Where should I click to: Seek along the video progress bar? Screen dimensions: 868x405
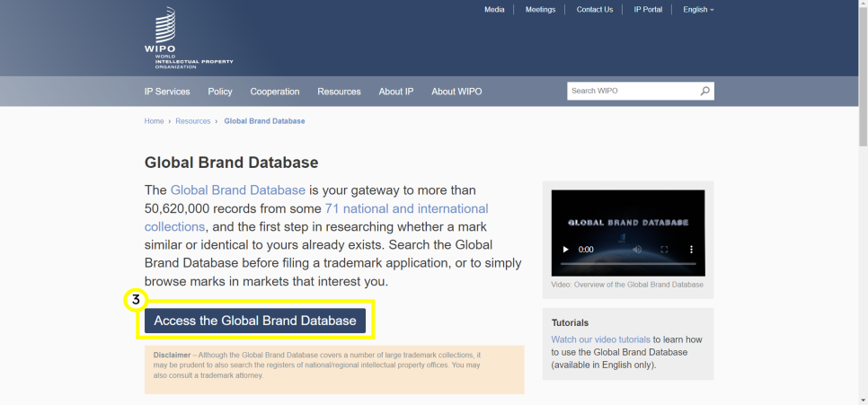pyautogui.click(x=628, y=264)
